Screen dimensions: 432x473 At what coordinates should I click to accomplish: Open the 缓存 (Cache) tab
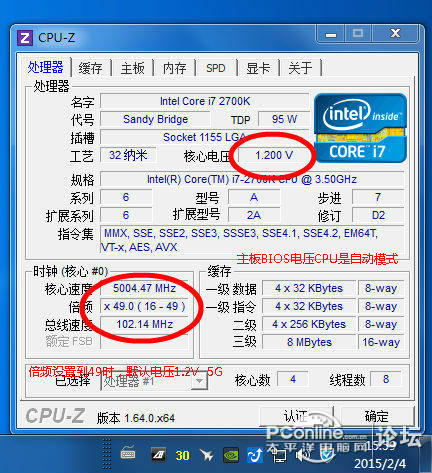(x=91, y=68)
